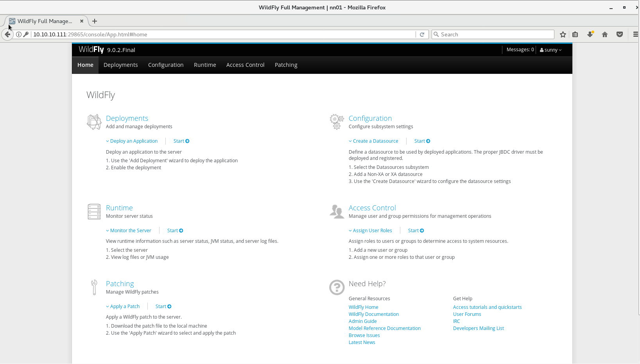
Task: Click the Configuration gears icon
Action: pos(337,122)
